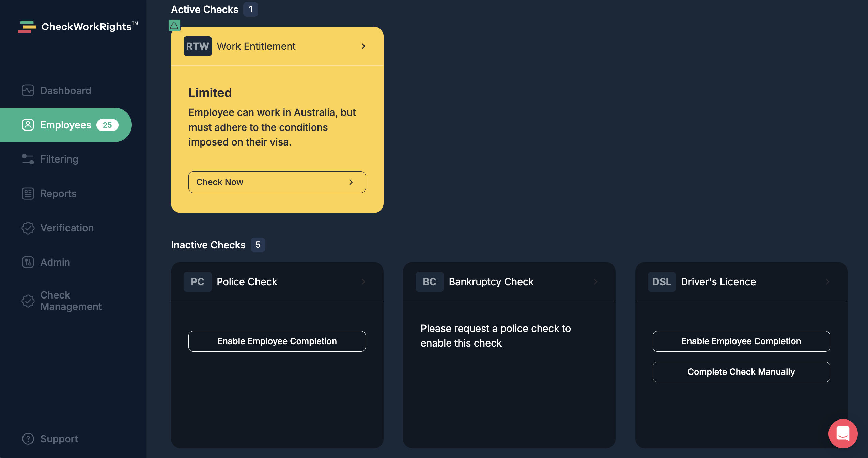Click the green warning triangle icon
Image resolution: width=868 pixels, height=458 pixels.
[174, 25]
